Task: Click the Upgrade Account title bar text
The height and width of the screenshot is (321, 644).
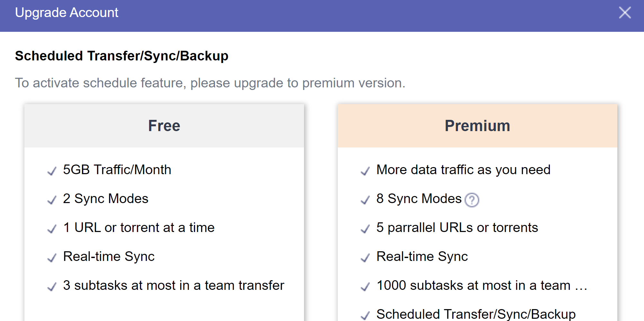Action: (67, 13)
